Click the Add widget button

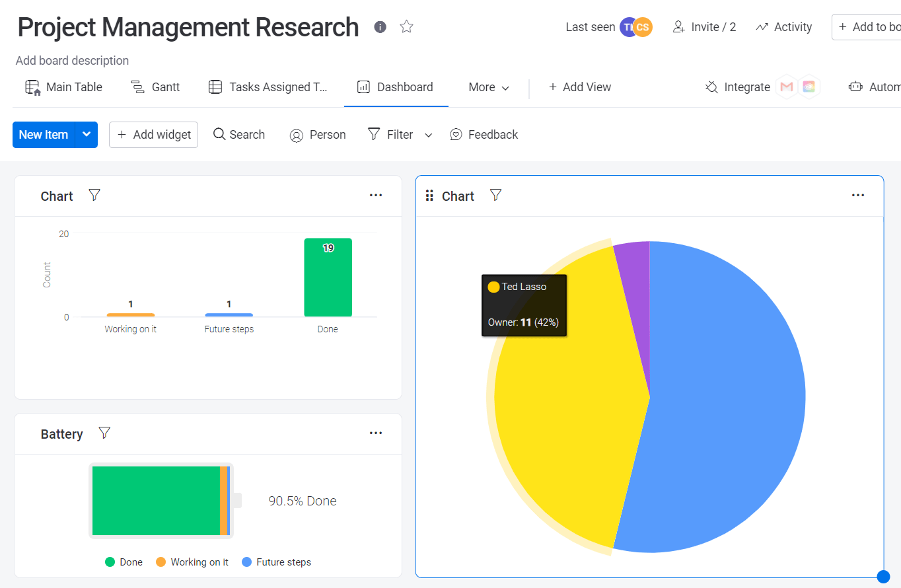(x=153, y=134)
